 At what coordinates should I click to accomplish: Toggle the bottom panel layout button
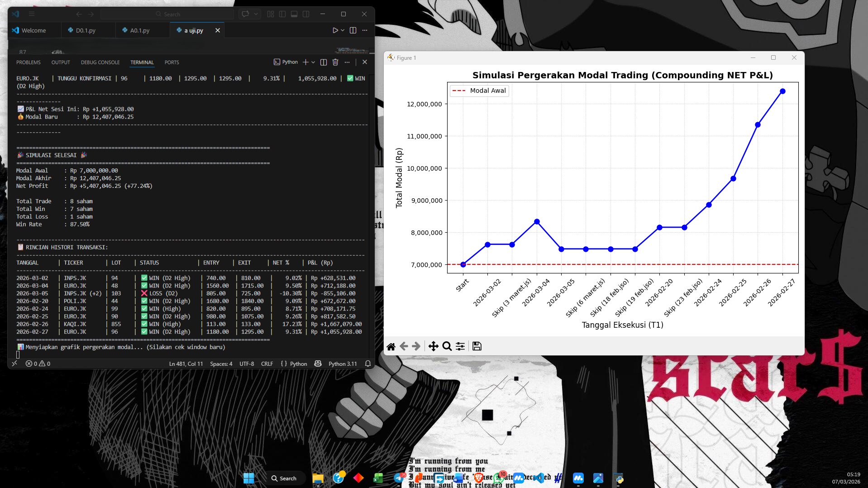click(294, 14)
